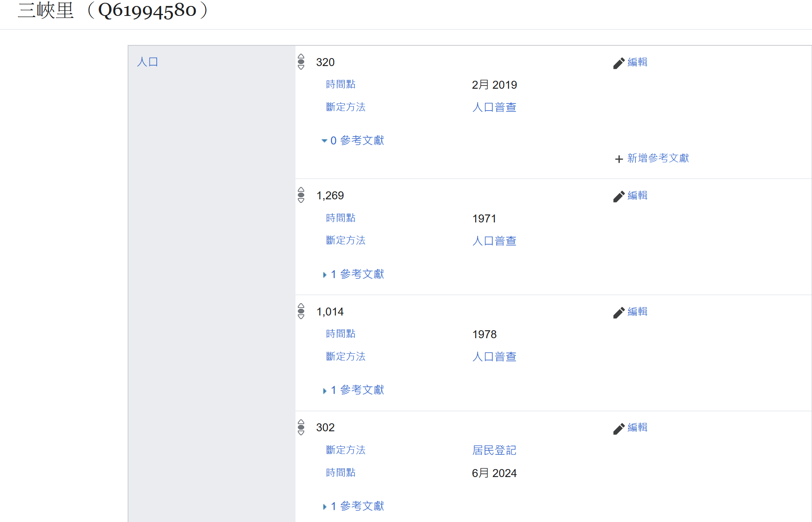Screen dimensions: 812x522
Task: Click the rank selector icon beside 320
Action: click(x=301, y=62)
